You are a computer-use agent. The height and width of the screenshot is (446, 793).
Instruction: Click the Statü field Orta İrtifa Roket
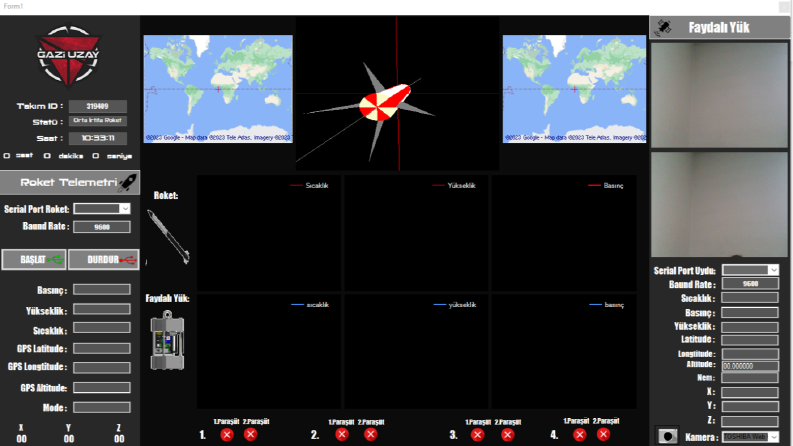click(x=98, y=120)
